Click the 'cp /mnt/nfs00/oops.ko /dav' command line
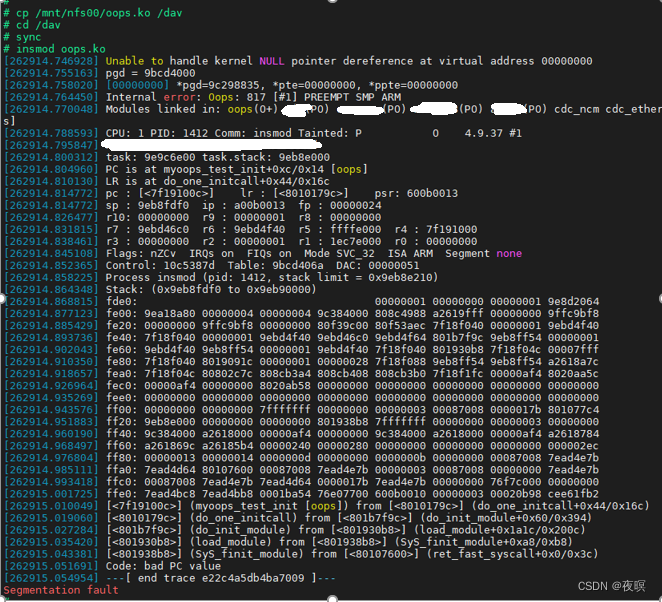This screenshot has height=602, width=662. pyautogui.click(x=93, y=13)
